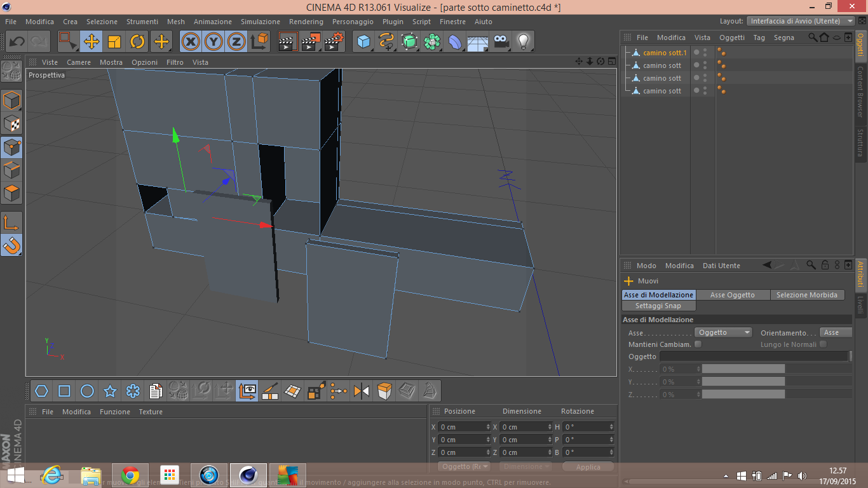Add a light object with lightbulb icon

523,42
